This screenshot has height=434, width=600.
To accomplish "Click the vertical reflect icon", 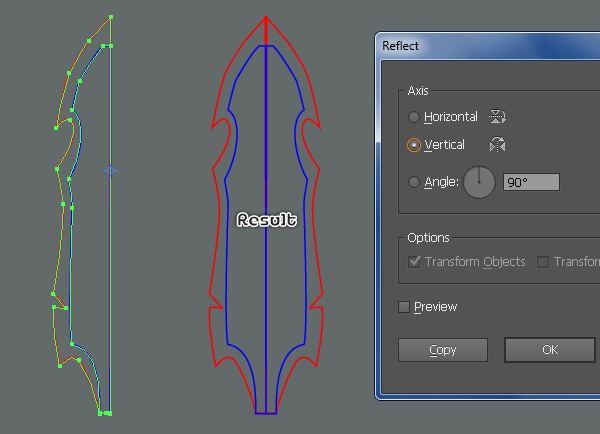I will [x=497, y=144].
